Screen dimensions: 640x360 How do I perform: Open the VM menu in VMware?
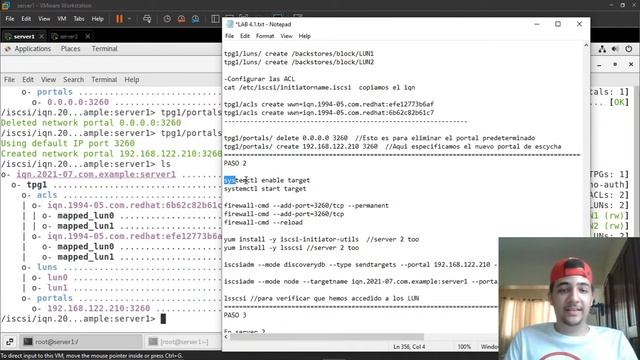pyautogui.click(x=62, y=19)
